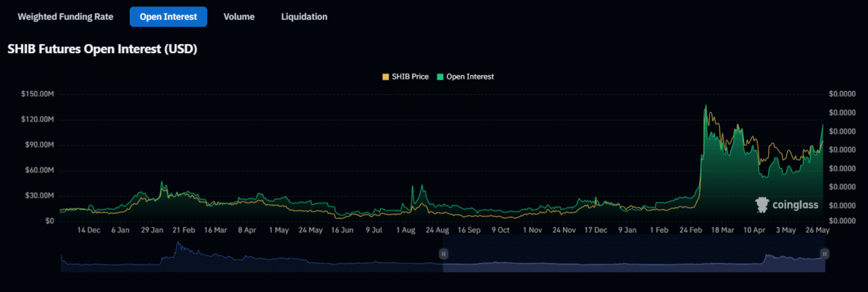868x292 pixels.
Task: Click the $30.00M y-axis label
Action: (40, 196)
